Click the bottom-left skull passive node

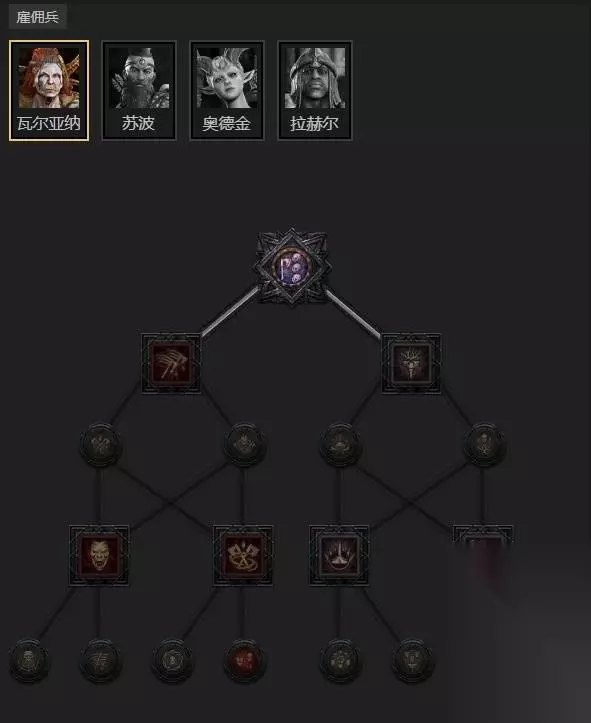(x=29, y=661)
